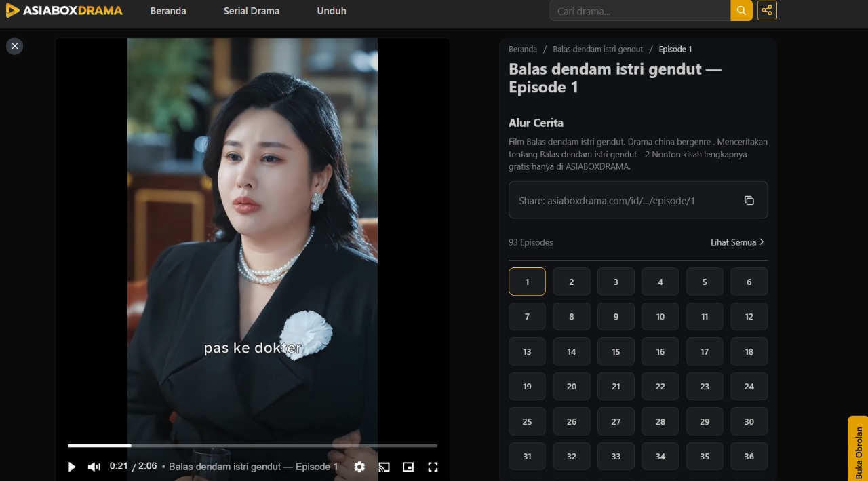Select episode 17 button
This screenshot has height=481, width=868.
[705, 351]
